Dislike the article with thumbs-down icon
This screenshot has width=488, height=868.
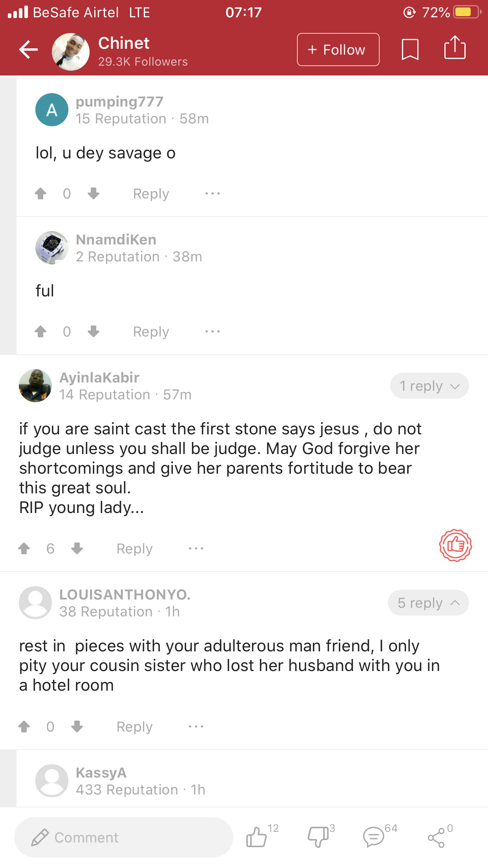pos(318,836)
